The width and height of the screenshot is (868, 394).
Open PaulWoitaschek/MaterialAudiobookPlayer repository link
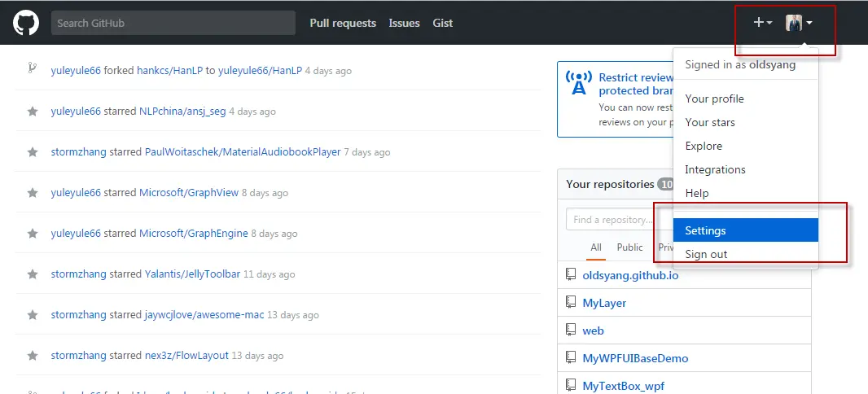pyautogui.click(x=243, y=151)
